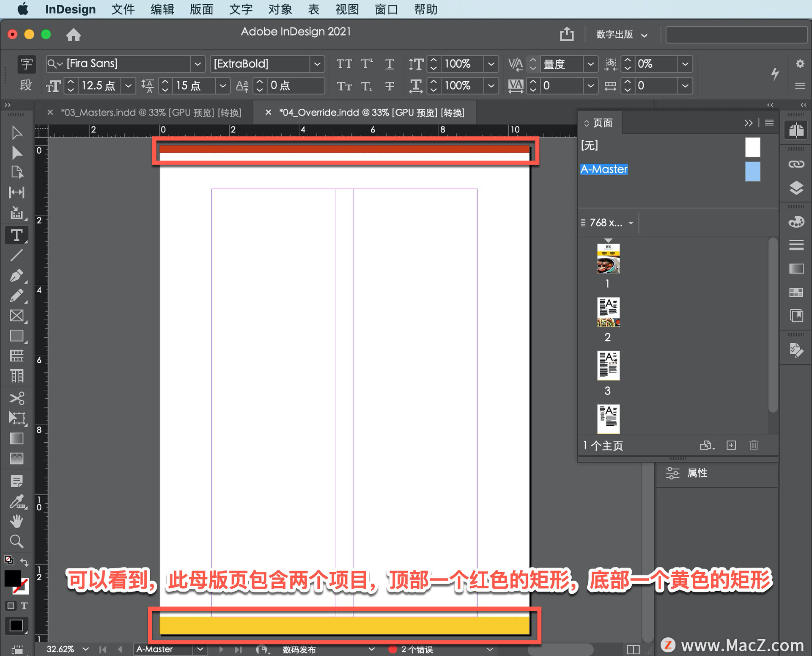Open the 32.62% zoom level dropdown

86,649
